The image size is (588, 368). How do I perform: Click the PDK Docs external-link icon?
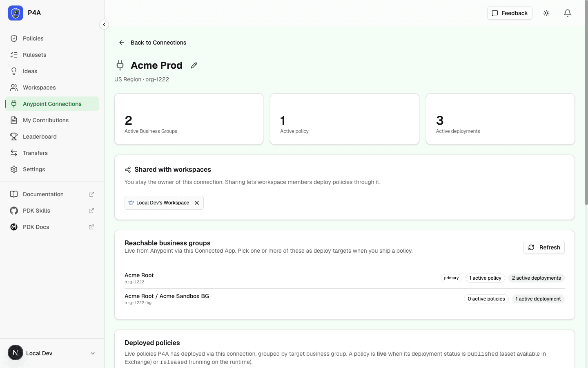tap(91, 227)
